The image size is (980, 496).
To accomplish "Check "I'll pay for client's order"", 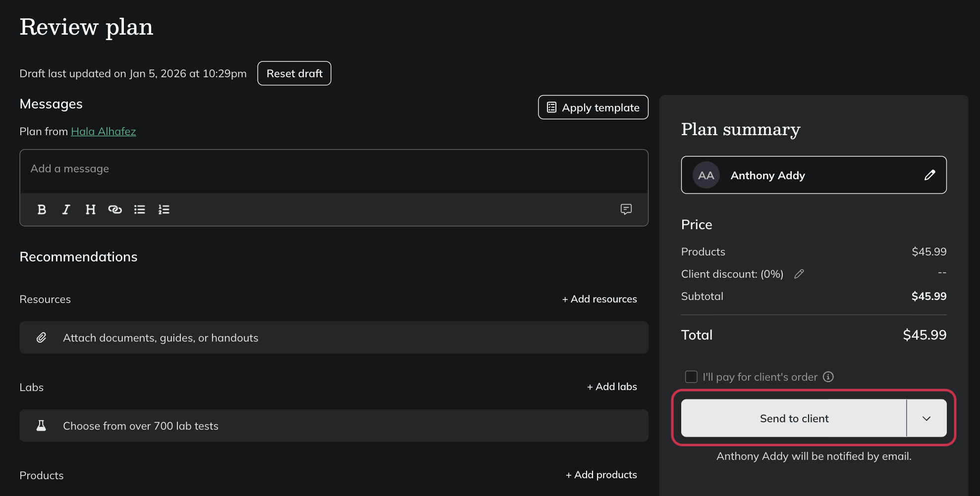I will [x=691, y=377].
